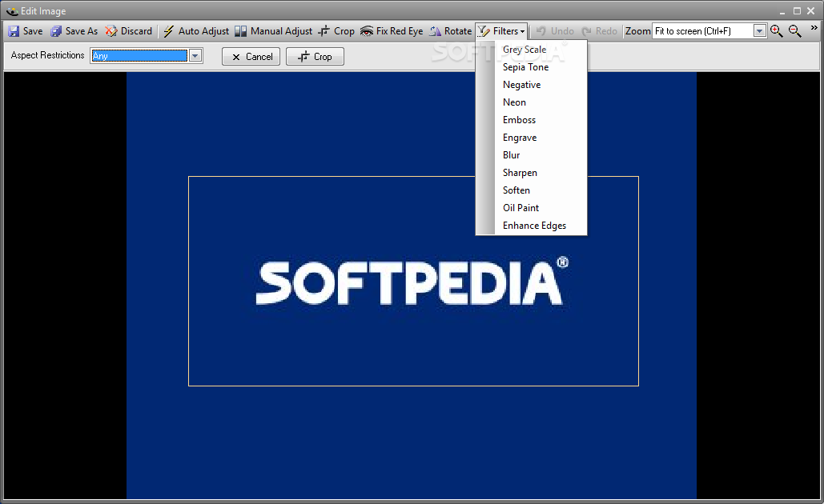Screen dimensions: 824x504
Task: Choose the Negative filter
Action: click(x=531, y=85)
